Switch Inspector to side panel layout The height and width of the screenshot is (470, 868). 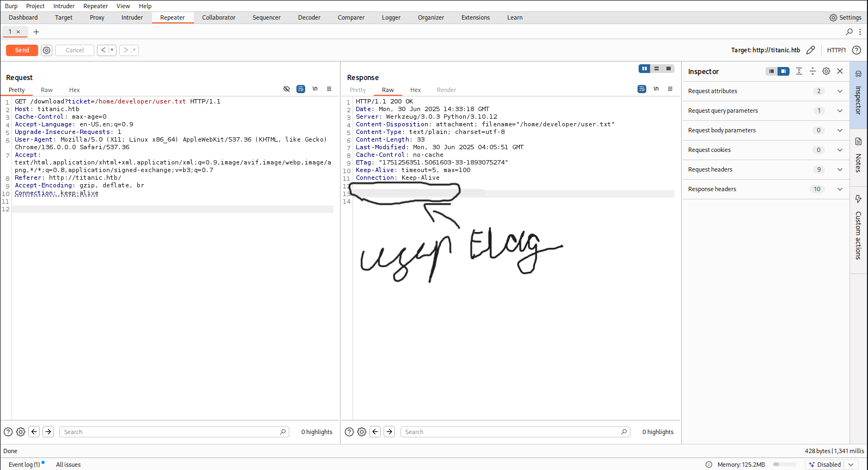point(784,71)
